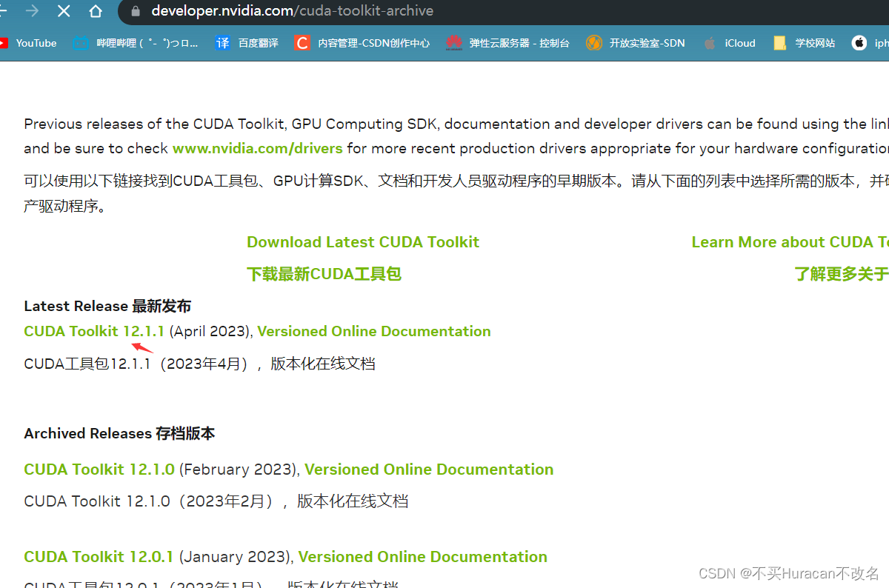Click the Huawei bookmark icon
Screen dimensions: 889x588
(453, 43)
